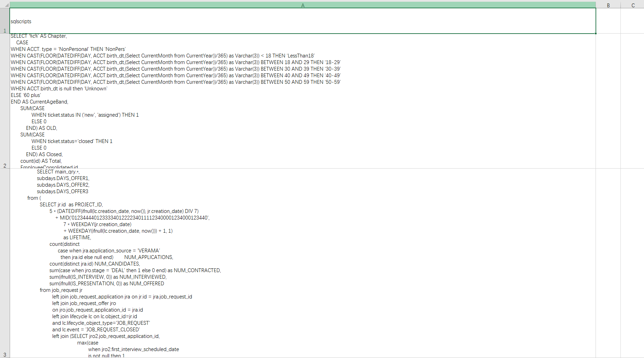Select column B header
644x358 pixels.
608,5
